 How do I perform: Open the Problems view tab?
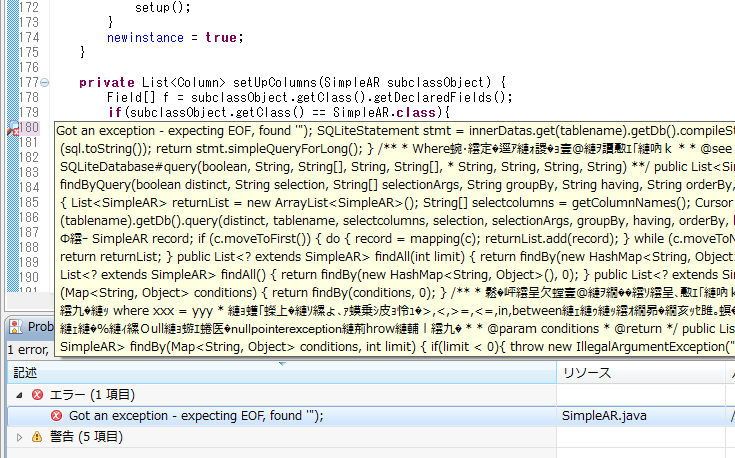pos(31,326)
